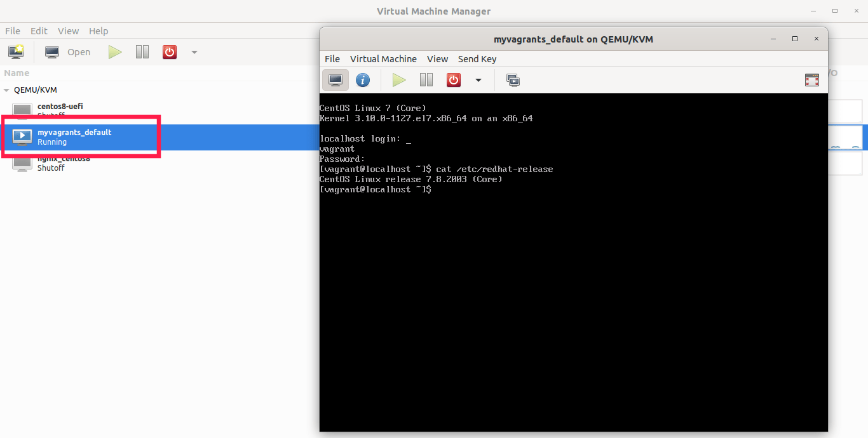Open the shutdown options dropdown in the main toolbar
The width and height of the screenshot is (868, 438).
194,51
